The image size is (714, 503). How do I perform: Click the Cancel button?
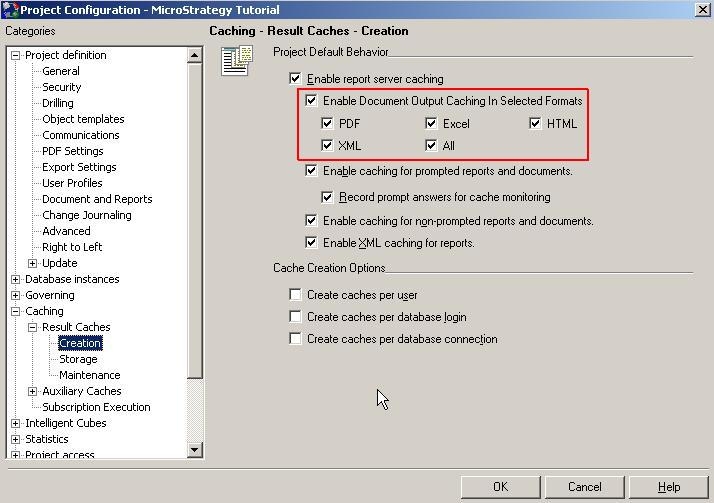pos(584,487)
